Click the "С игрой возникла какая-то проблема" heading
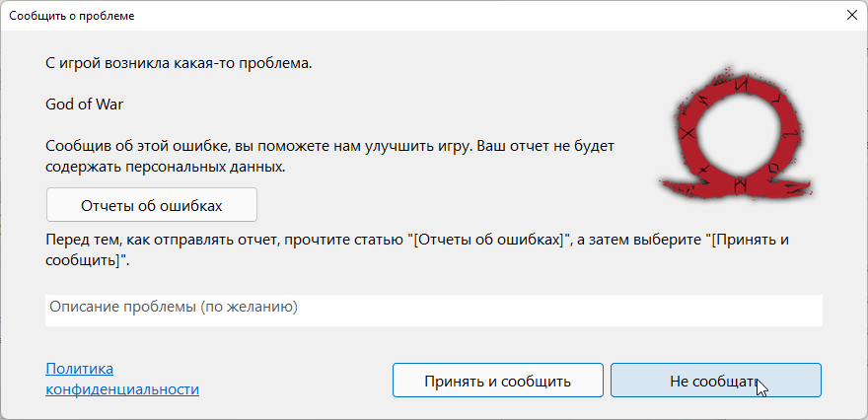Screen dimensions: 868x420 (179, 65)
